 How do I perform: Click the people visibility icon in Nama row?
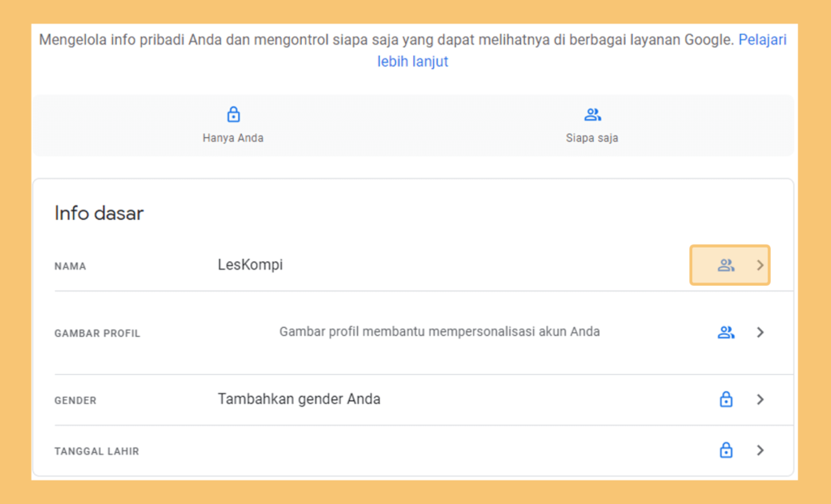coord(726,265)
